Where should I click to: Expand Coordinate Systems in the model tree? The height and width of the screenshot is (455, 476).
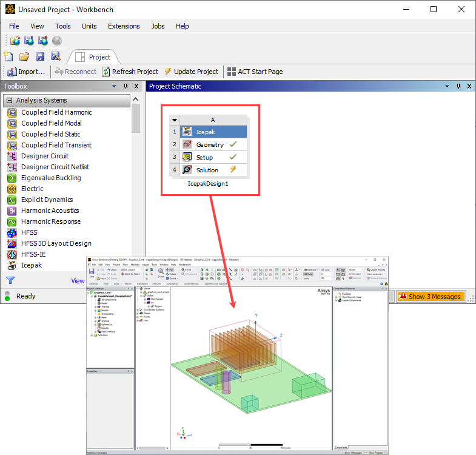(138, 310)
